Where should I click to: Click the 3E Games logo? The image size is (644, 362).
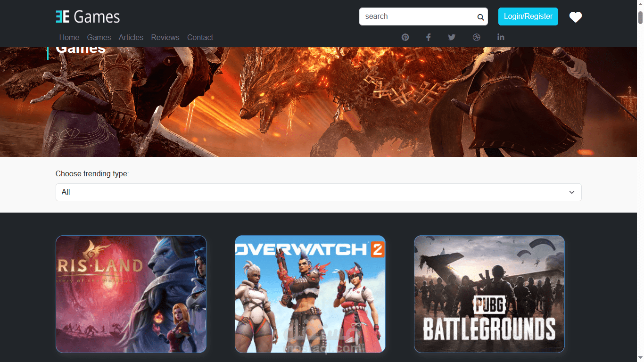[x=88, y=17]
